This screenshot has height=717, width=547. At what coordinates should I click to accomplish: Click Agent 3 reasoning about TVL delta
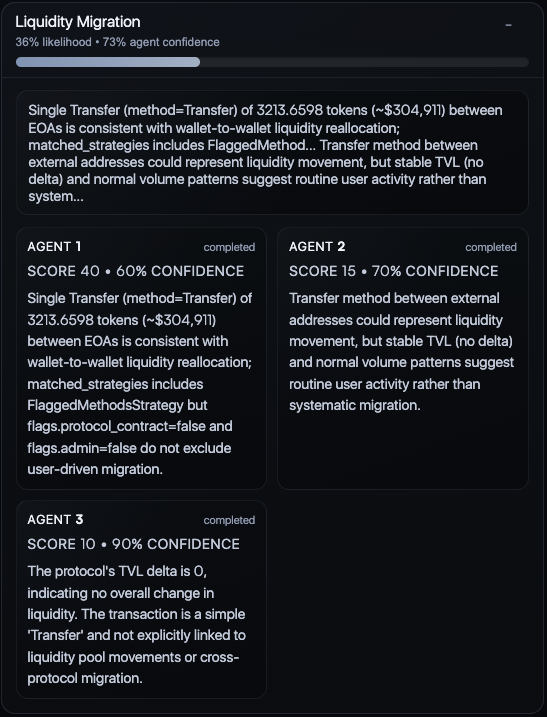[137, 625]
